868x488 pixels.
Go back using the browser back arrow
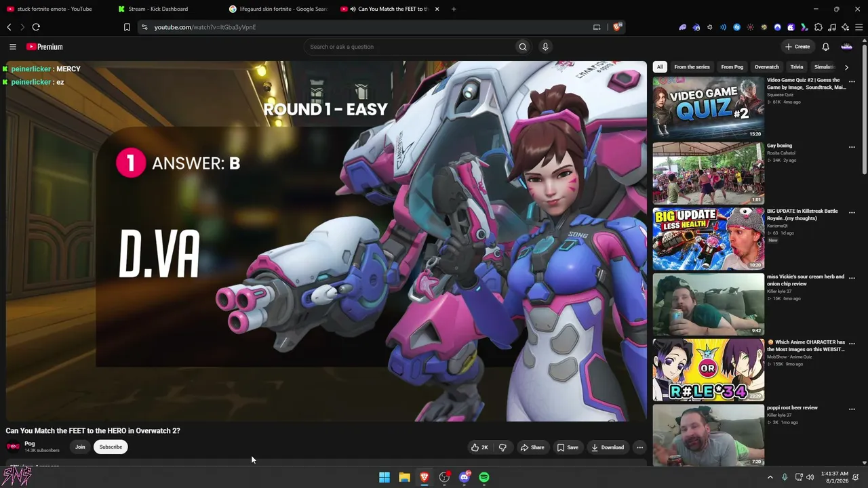pyautogui.click(x=9, y=27)
